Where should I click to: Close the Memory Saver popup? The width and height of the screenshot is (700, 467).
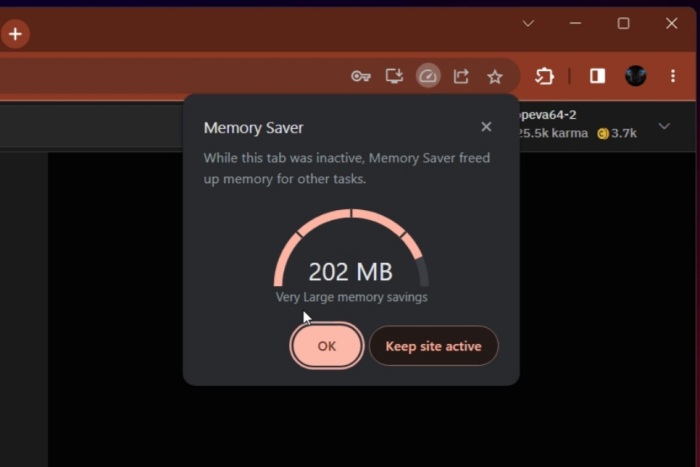pyautogui.click(x=486, y=127)
